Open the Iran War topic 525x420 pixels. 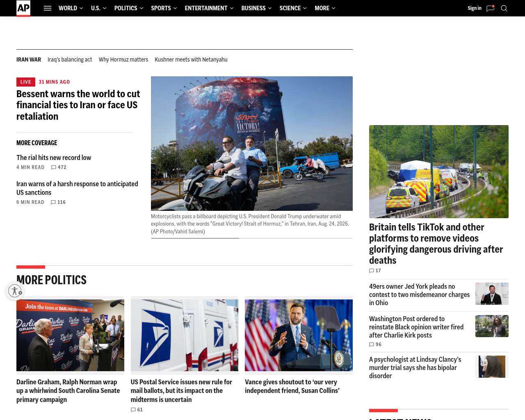tap(29, 59)
